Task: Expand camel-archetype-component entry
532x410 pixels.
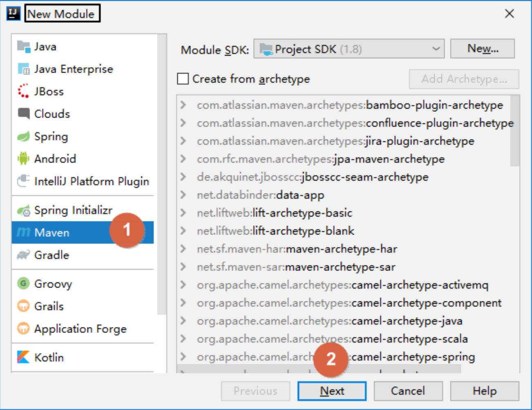Action: pyautogui.click(x=183, y=303)
